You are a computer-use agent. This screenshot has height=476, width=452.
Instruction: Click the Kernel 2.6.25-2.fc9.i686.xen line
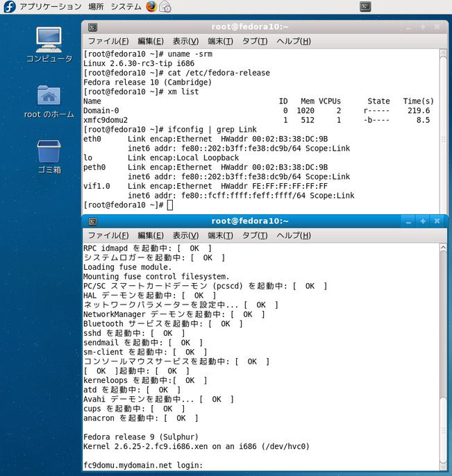196,447
